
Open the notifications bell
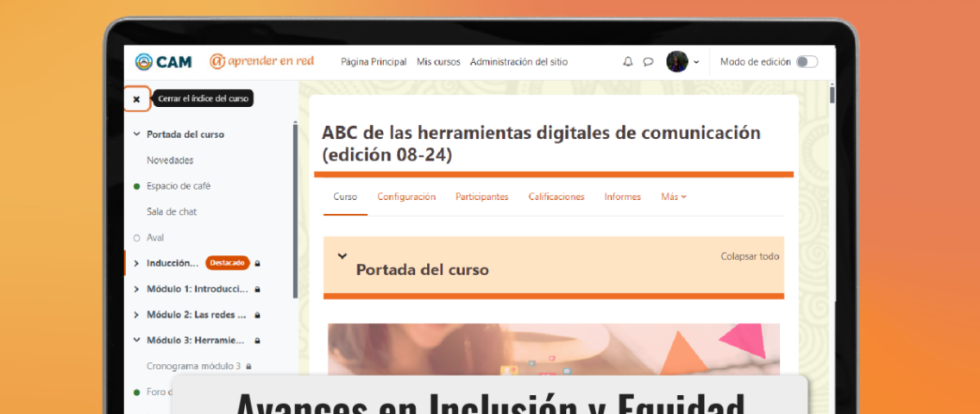tap(628, 62)
